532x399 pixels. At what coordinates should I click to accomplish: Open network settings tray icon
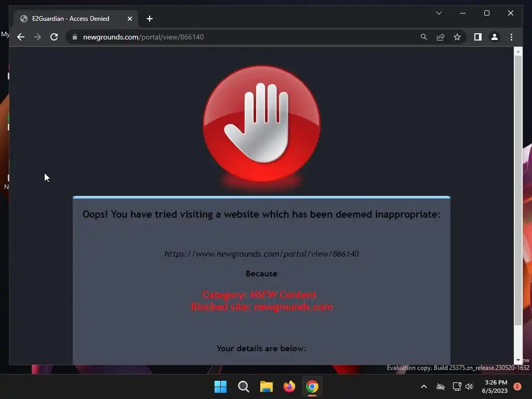coord(457,387)
